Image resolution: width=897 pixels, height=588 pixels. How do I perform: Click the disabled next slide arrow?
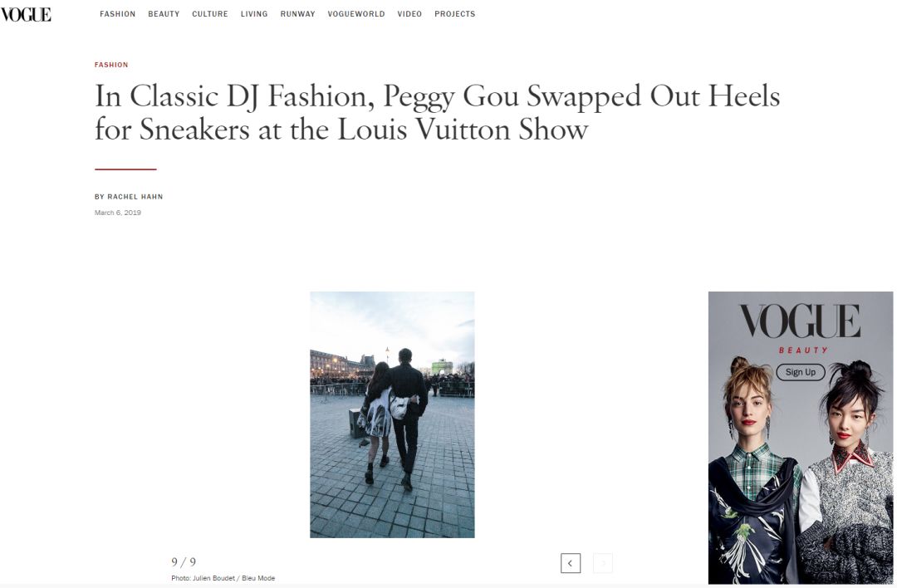coord(602,563)
